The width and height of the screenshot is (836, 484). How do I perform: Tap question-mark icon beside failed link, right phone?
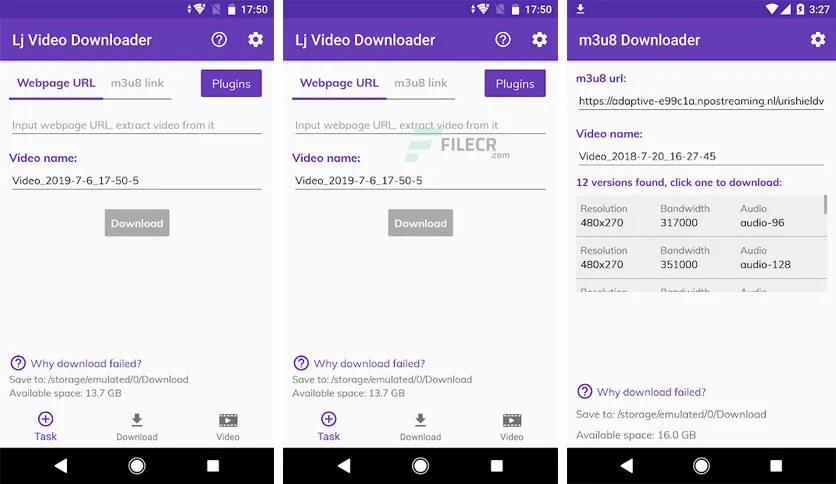click(585, 392)
